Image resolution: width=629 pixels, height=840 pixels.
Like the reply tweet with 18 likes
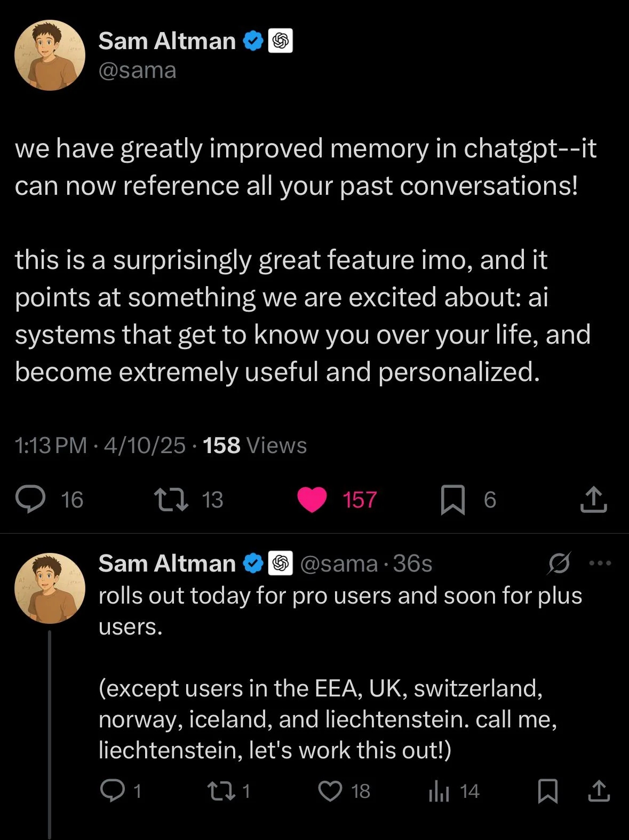pyautogui.click(x=330, y=790)
